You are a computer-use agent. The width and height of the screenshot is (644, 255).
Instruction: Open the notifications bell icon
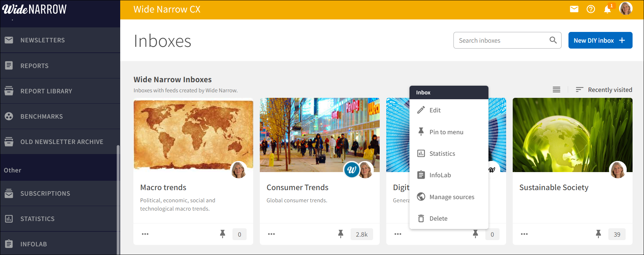607,9
